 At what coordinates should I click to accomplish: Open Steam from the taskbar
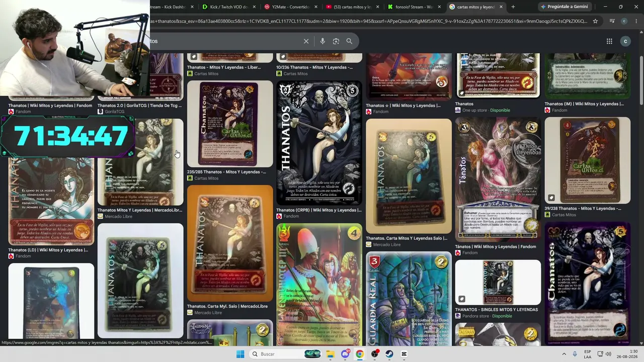(389, 354)
